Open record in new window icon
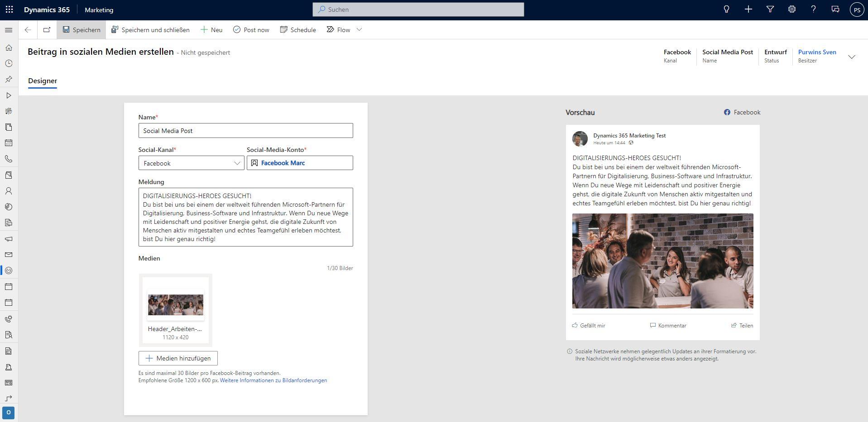 click(47, 30)
